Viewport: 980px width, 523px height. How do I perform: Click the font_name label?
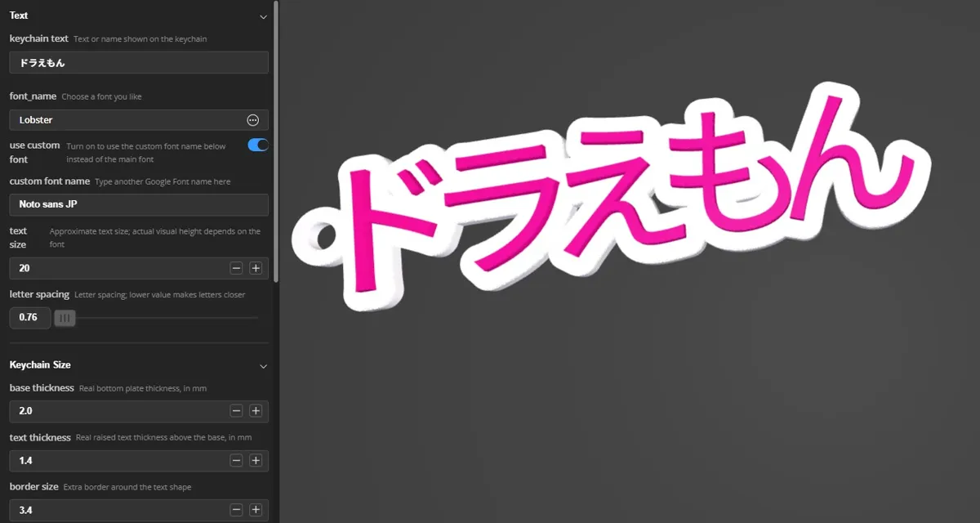point(33,96)
